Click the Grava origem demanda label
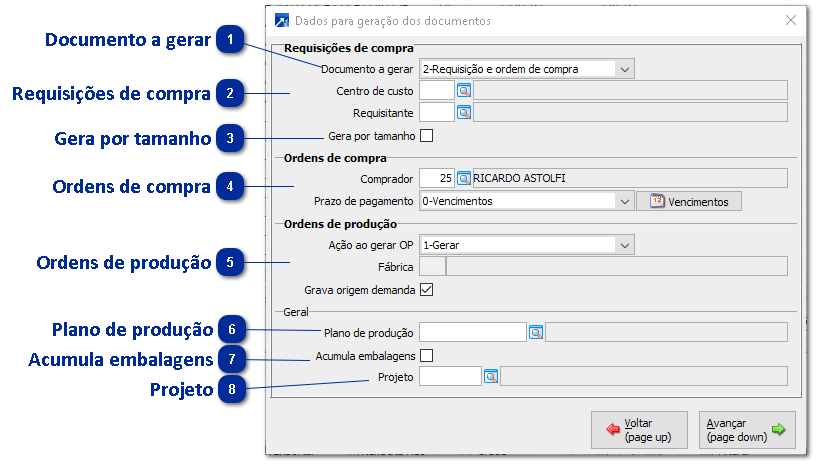 pos(359,290)
